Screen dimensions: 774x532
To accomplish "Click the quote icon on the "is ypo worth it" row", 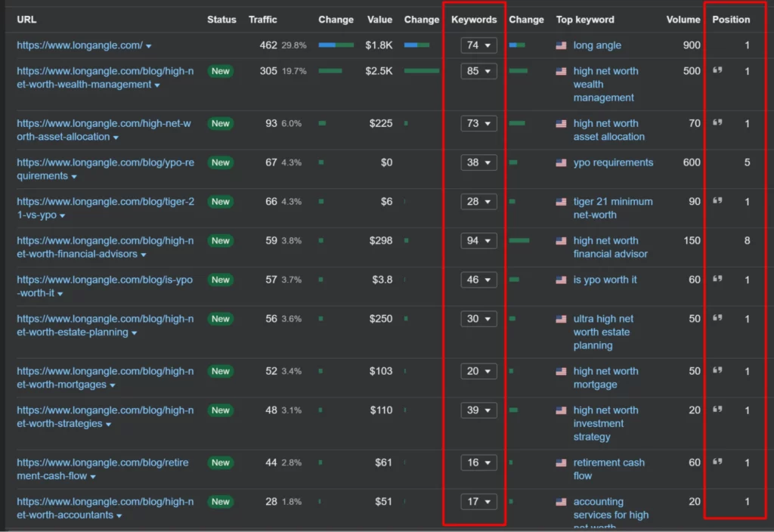I will point(717,280).
